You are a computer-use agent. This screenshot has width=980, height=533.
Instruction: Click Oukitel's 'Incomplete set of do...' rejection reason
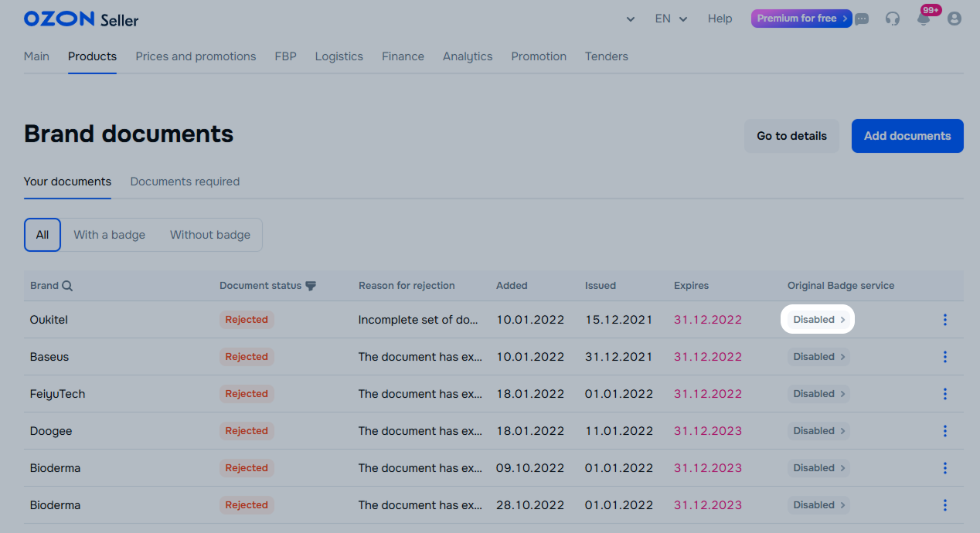pos(418,320)
